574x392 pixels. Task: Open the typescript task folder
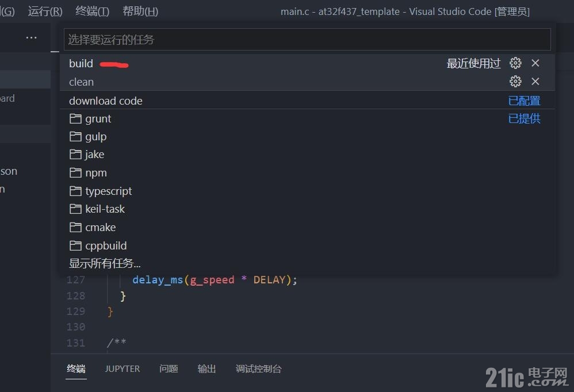[x=307, y=191]
